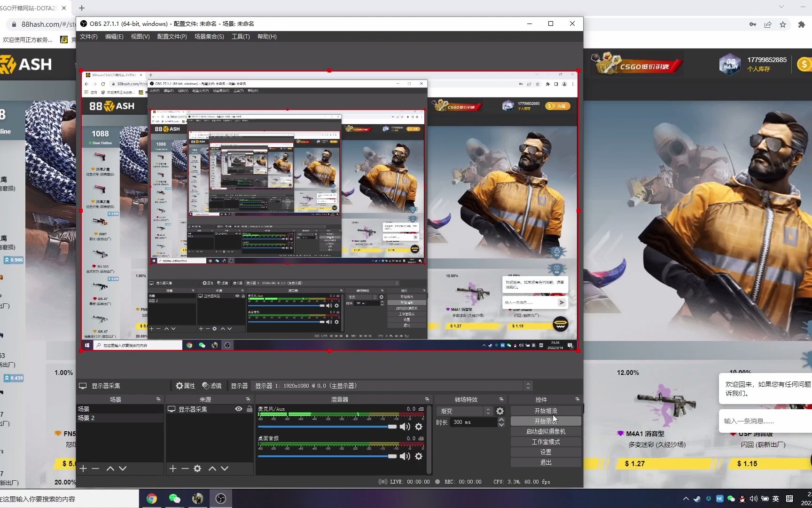Screen dimensions: 812x508
Task: Open source filters (滤镜) button
Action: [x=212, y=386]
